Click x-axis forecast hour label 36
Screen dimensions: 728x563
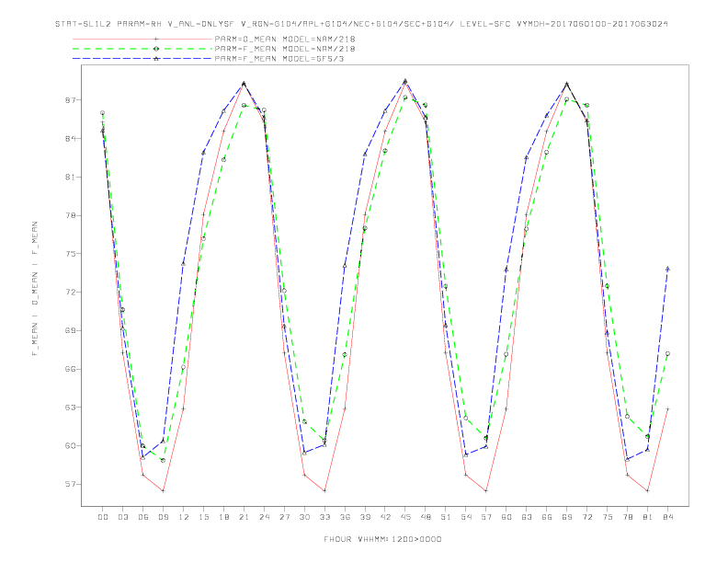[x=345, y=517]
